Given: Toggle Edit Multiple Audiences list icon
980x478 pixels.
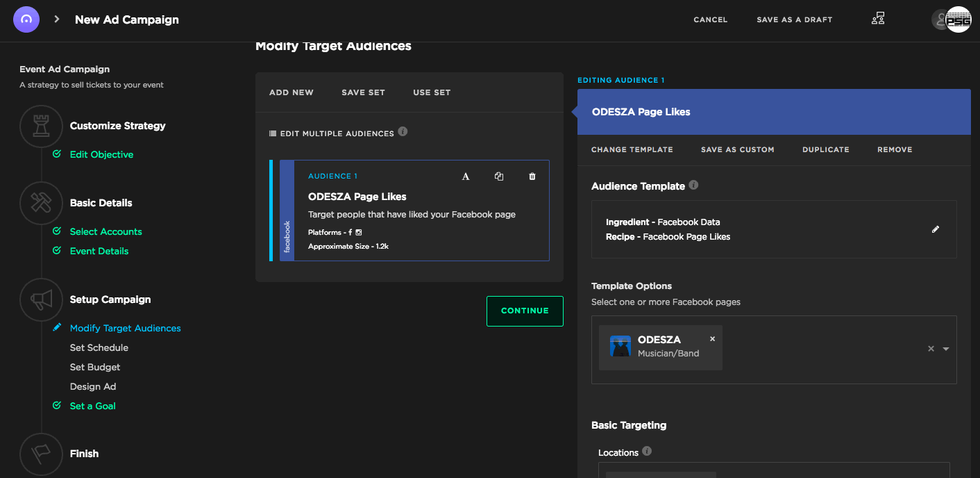Looking at the screenshot, I should click(273, 133).
